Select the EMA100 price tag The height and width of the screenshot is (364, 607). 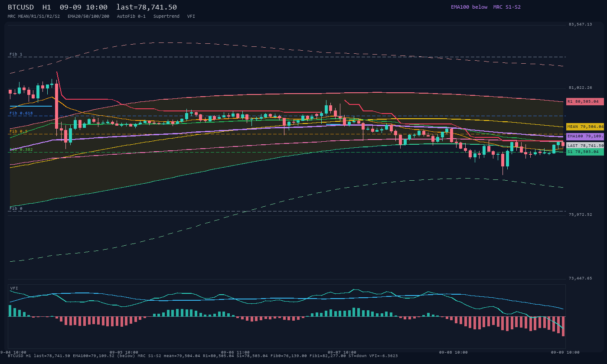[x=585, y=136]
